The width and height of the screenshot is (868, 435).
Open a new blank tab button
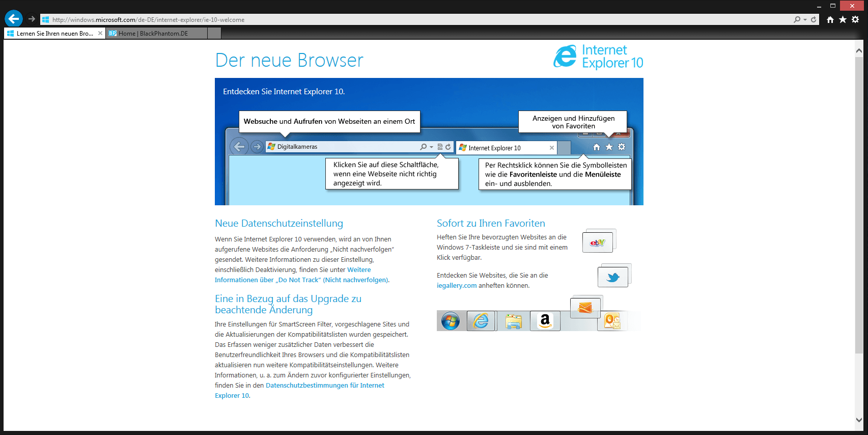214,33
